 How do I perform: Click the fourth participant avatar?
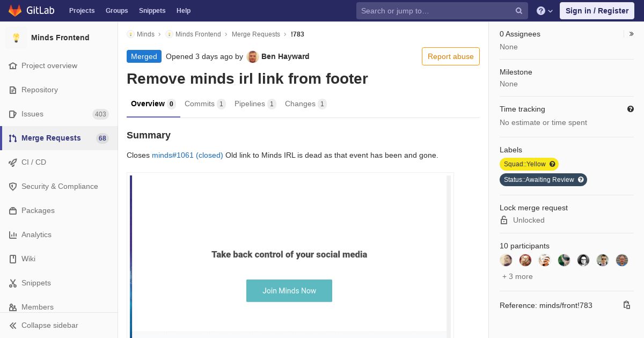(x=564, y=260)
